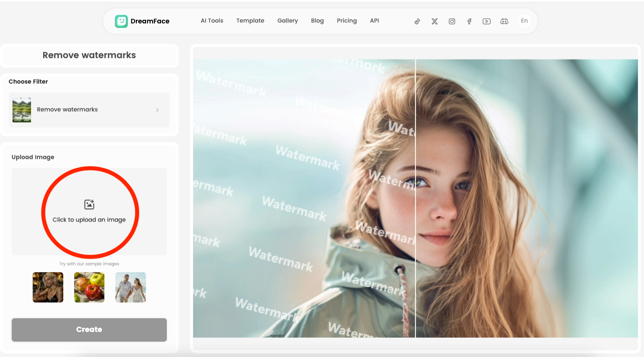Click the DreamFace brand name link
The width and height of the screenshot is (644, 357).
point(150,21)
